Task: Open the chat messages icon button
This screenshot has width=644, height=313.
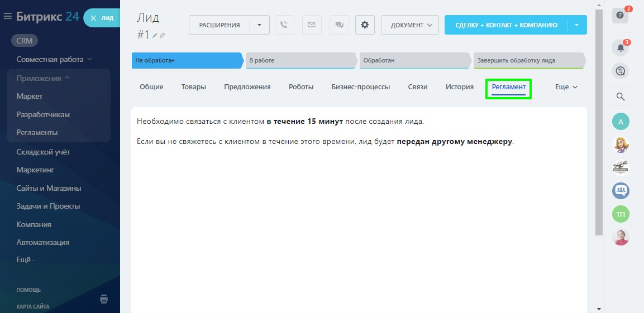Action: click(338, 25)
